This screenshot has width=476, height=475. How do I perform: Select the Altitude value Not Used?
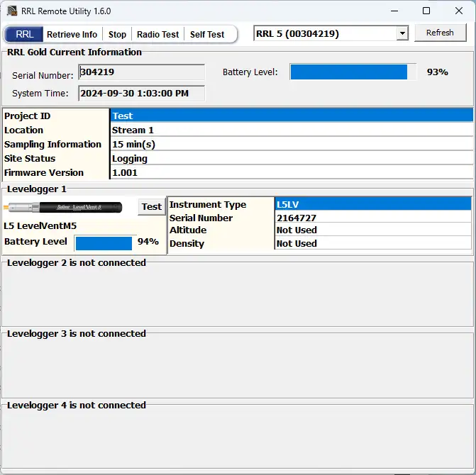[x=373, y=230]
